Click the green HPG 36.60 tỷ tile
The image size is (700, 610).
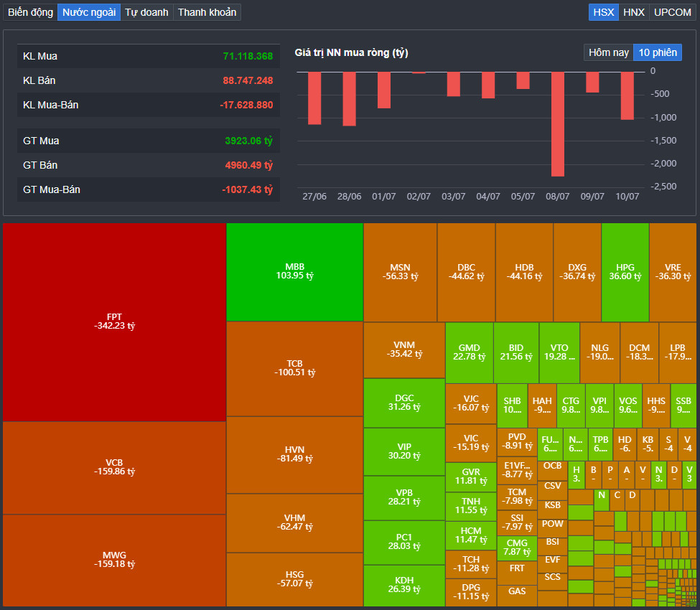(x=625, y=272)
